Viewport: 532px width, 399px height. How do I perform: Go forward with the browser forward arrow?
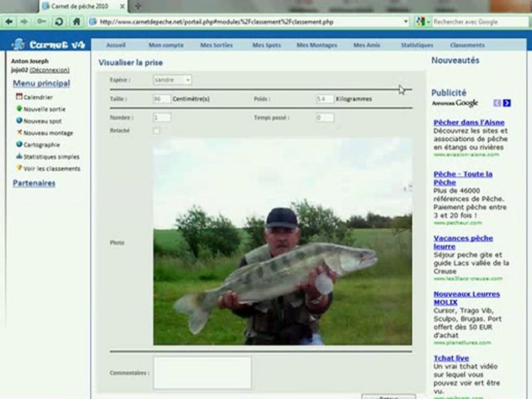coord(24,22)
